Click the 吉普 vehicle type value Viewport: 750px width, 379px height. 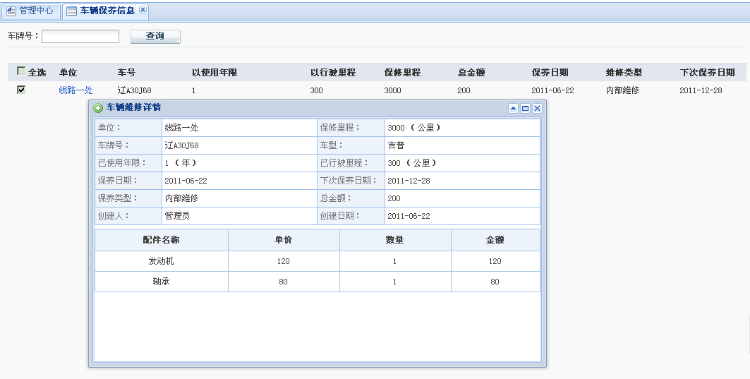click(396, 145)
